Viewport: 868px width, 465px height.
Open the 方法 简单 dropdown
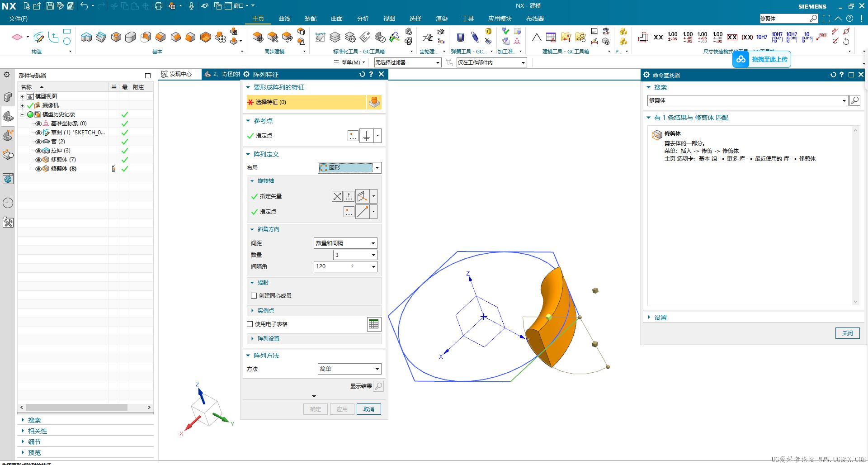[349, 369]
